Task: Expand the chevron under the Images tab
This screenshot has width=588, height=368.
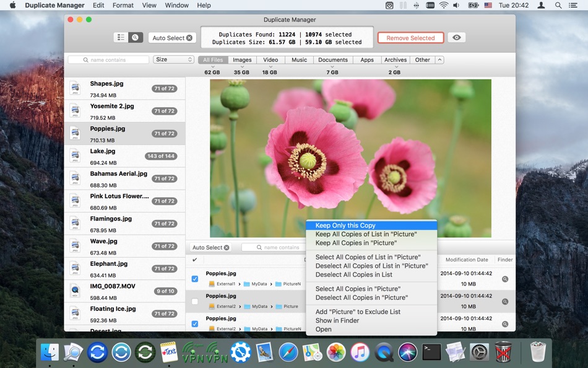Action: pos(242,66)
